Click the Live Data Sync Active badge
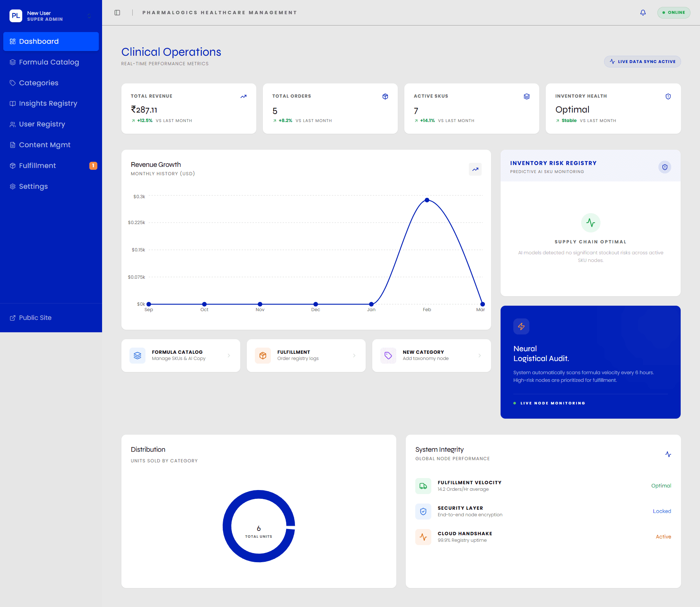This screenshot has width=700, height=607. tap(642, 62)
